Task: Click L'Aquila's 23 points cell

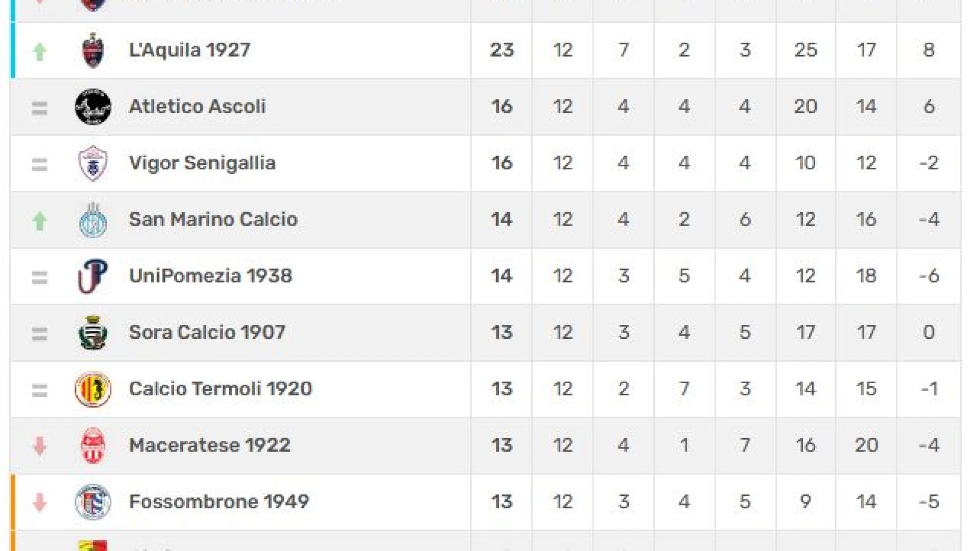Action: pos(501,50)
